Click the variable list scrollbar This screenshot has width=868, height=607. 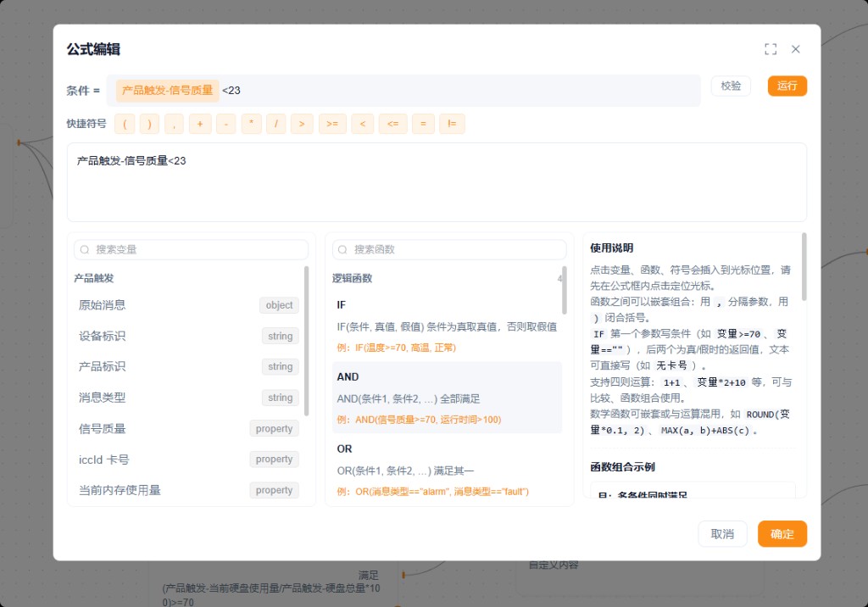point(306,341)
